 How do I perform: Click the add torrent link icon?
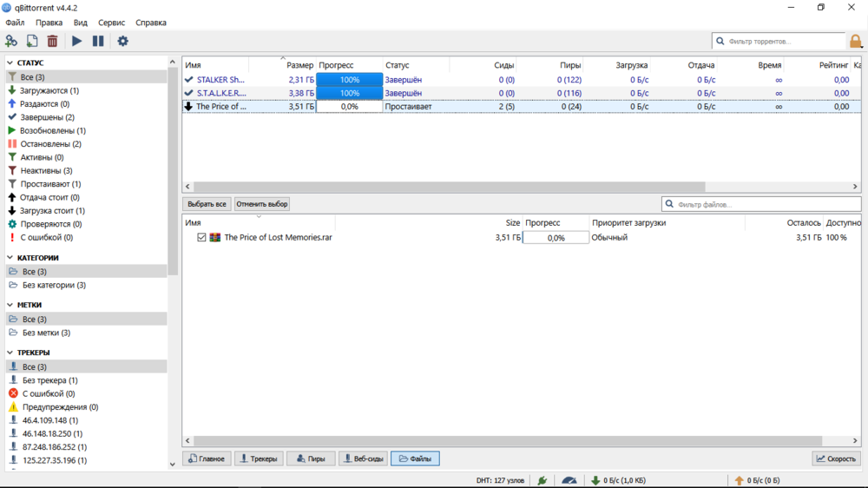pyautogui.click(x=11, y=41)
